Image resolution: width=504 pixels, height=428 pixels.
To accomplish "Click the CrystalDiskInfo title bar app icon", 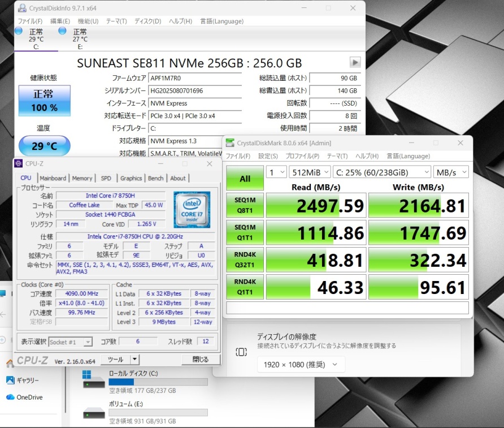I will (22, 8).
